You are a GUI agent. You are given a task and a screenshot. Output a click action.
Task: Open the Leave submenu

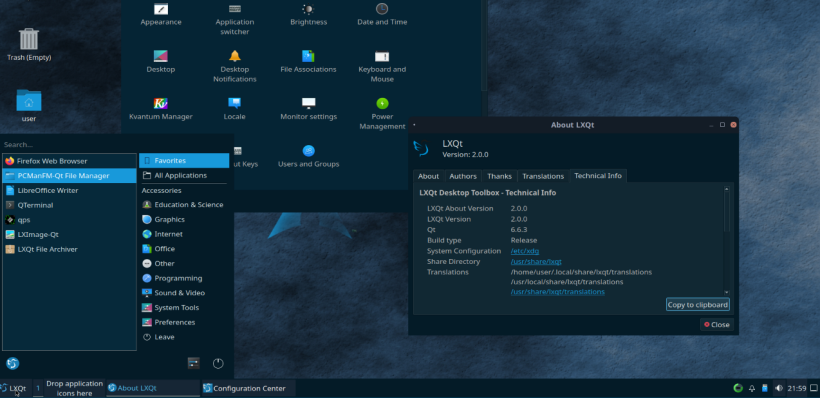[x=184, y=337]
